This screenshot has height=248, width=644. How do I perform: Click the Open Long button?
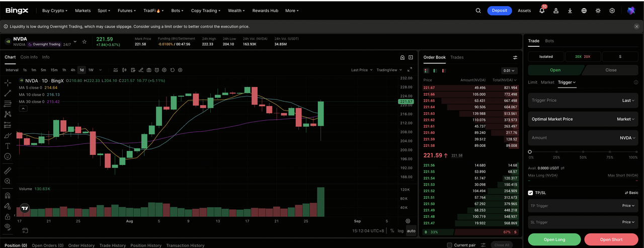554,239
